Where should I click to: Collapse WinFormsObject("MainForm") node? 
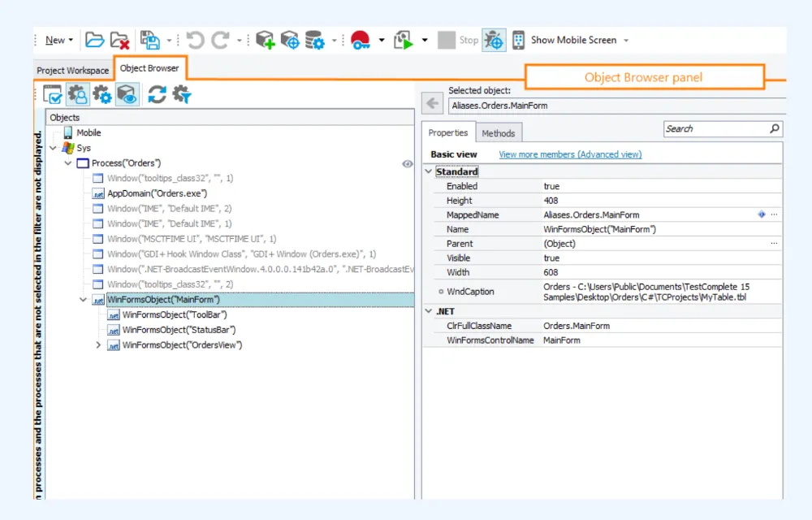click(83, 299)
